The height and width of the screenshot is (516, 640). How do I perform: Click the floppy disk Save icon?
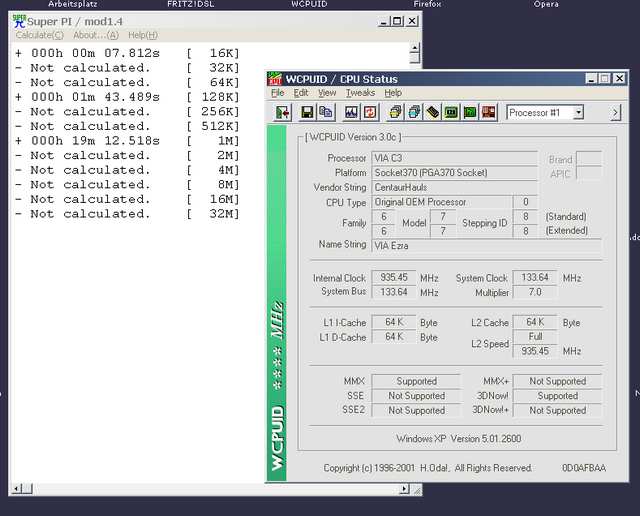307,112
